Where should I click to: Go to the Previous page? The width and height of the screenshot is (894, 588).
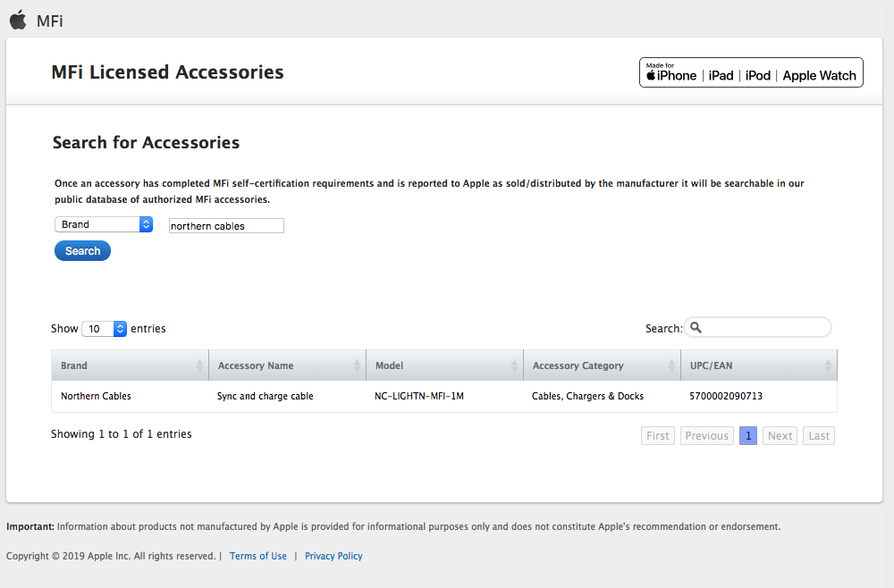pos(707,436)
